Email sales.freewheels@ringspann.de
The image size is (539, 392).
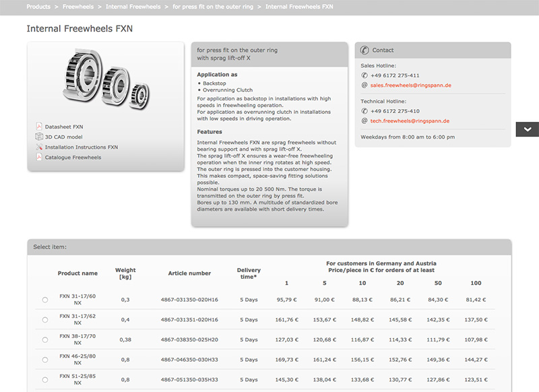pos(410,86)
